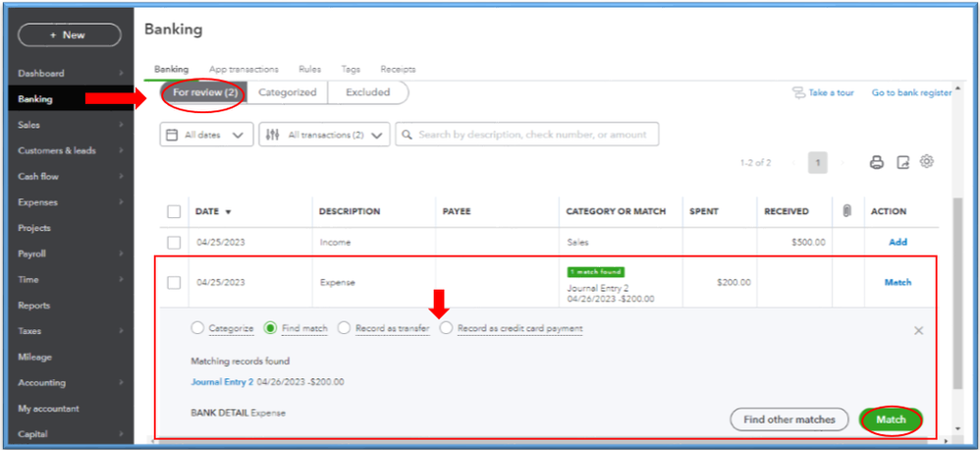Expand the Time submenu chevron
This screenshot has height=450, width=980.
(121, 280)
